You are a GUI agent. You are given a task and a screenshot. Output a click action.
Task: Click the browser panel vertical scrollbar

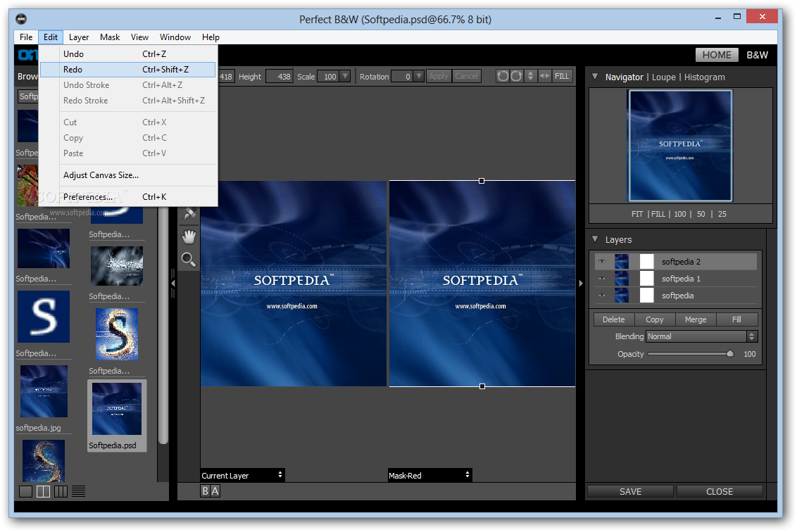[163, 325]
